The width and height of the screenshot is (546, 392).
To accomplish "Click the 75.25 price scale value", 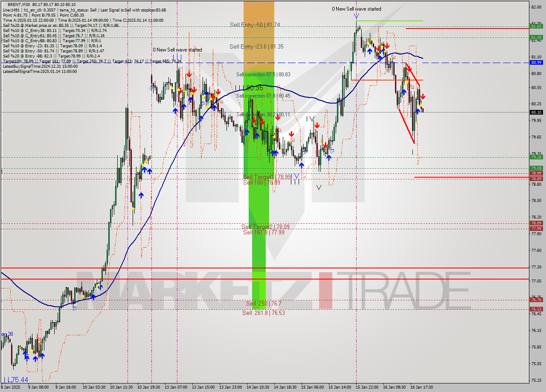I will point(536,380).
